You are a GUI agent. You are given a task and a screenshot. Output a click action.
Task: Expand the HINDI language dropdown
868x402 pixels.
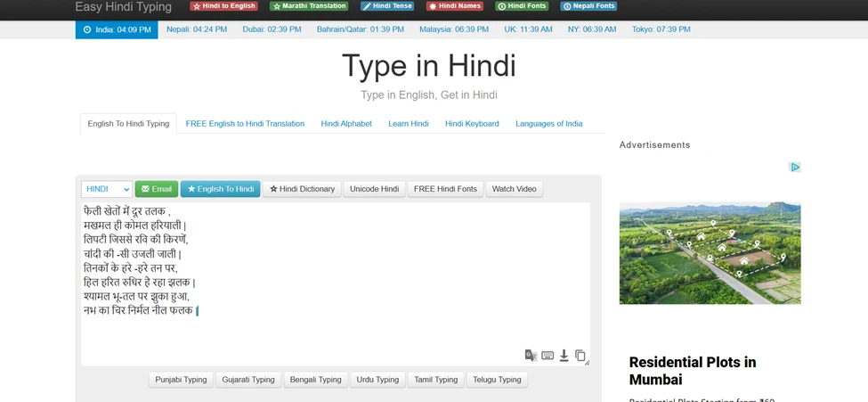(x=107, y=189)
